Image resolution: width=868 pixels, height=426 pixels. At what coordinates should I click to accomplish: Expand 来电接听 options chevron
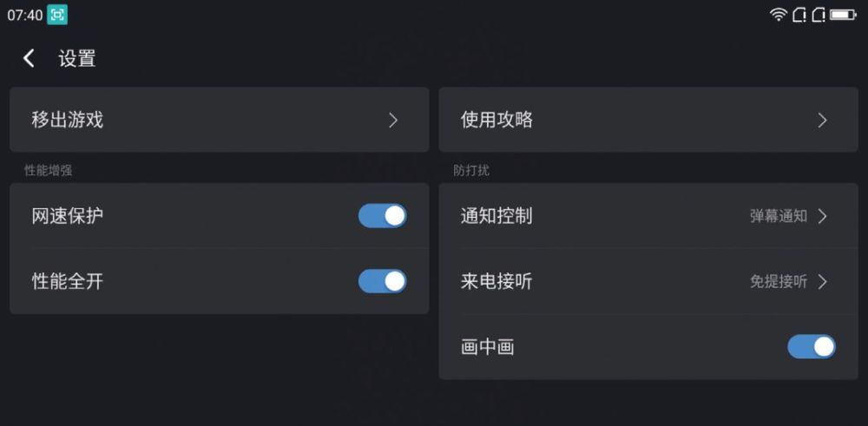click(x=822, y=281)
